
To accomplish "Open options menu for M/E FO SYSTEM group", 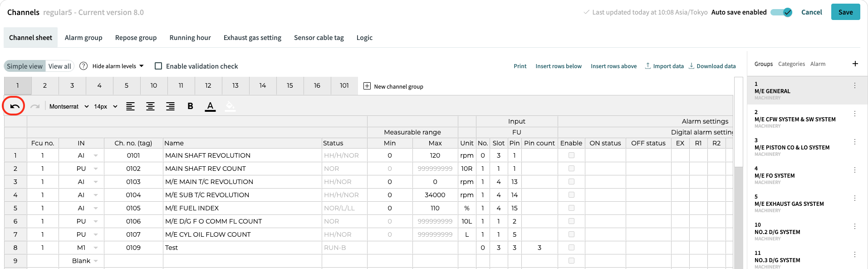I will tap(854, 170).
